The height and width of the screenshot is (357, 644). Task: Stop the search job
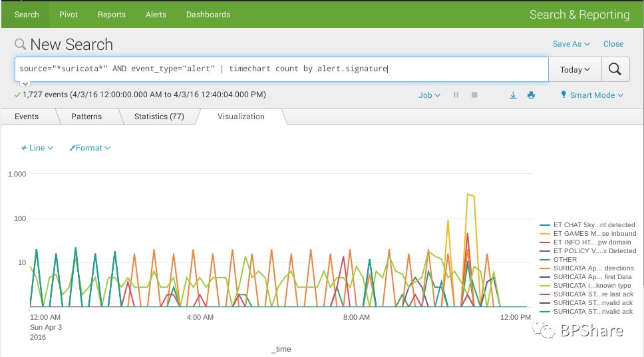pyautogui.click(x=474, y=95)
